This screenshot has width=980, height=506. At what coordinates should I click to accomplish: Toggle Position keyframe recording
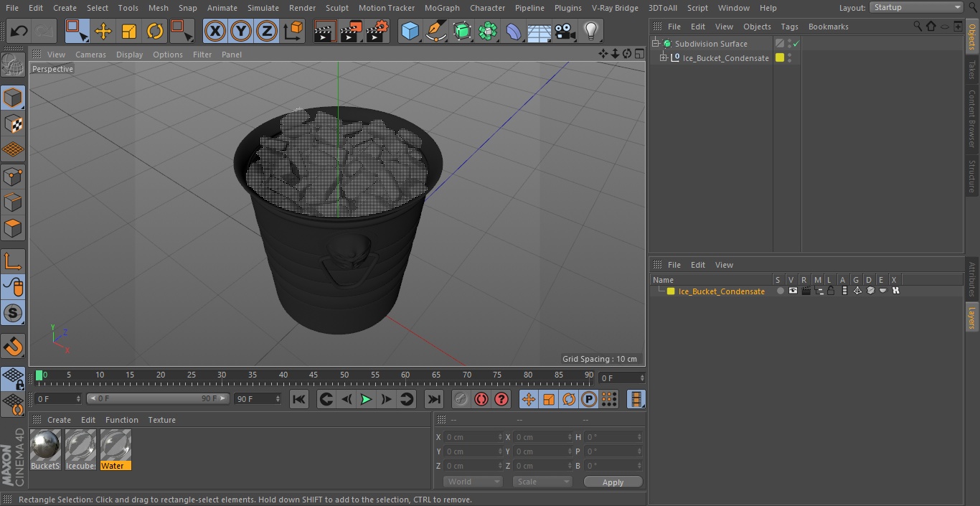(x=529, y=399)
